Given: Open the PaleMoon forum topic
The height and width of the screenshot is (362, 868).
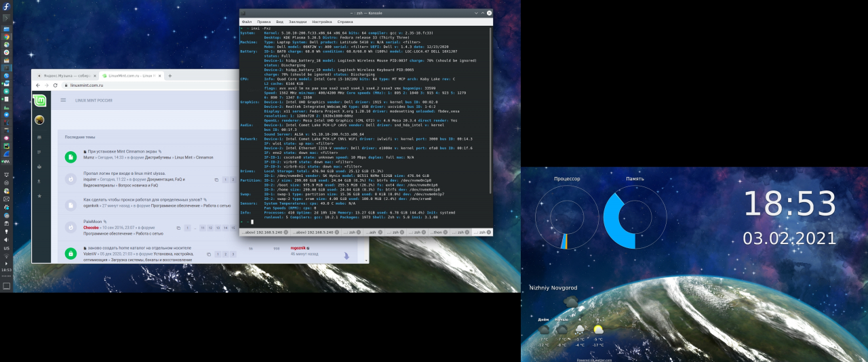Looking at the screenshot, I should [94, 222].
